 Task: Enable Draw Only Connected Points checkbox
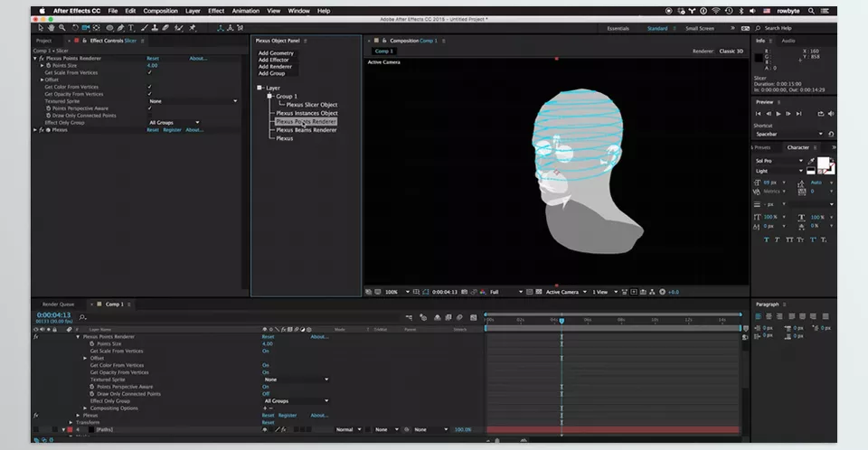pos(149,115)
